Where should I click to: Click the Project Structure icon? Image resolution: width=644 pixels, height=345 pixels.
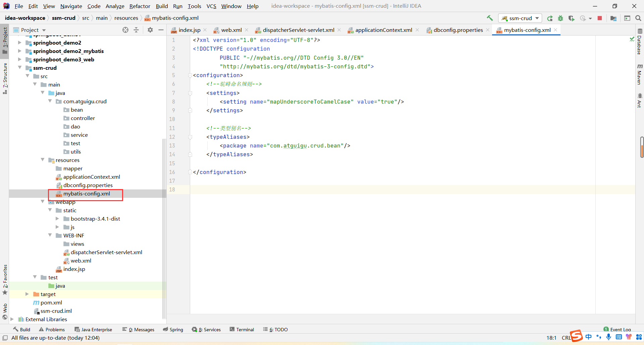point(613,18)
